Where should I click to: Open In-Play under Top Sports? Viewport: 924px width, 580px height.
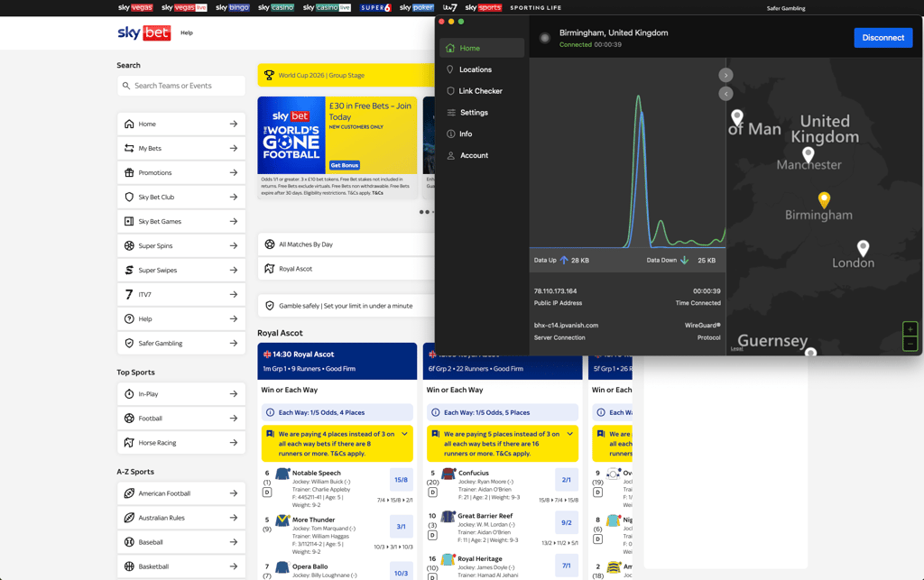coord(180,394)
